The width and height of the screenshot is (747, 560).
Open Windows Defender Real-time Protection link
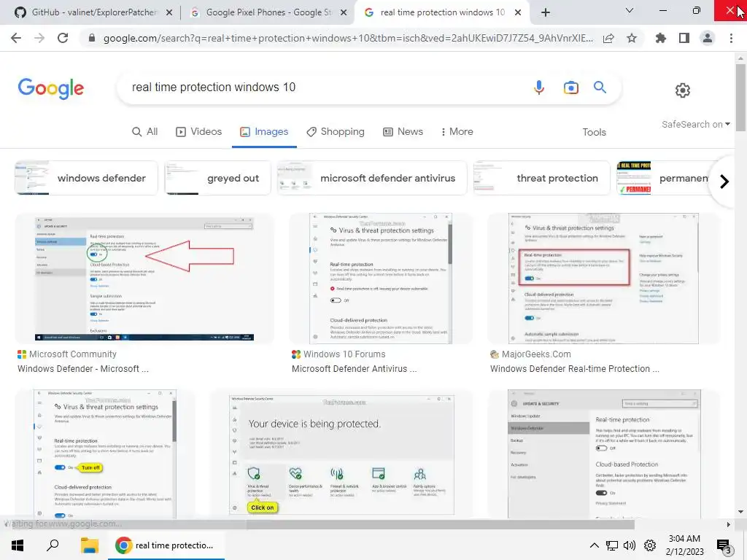coord(575,369)
